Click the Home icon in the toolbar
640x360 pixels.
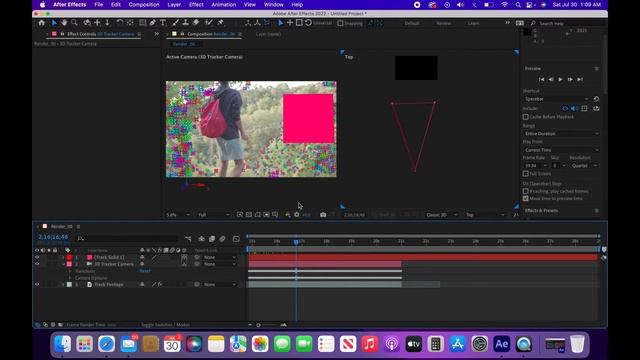(x=42, y=23)
